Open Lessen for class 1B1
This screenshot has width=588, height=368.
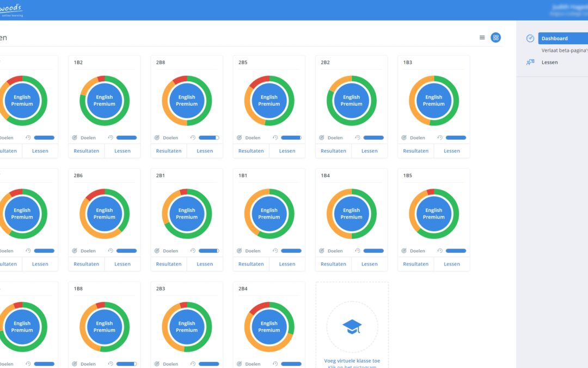coord(287,264)
